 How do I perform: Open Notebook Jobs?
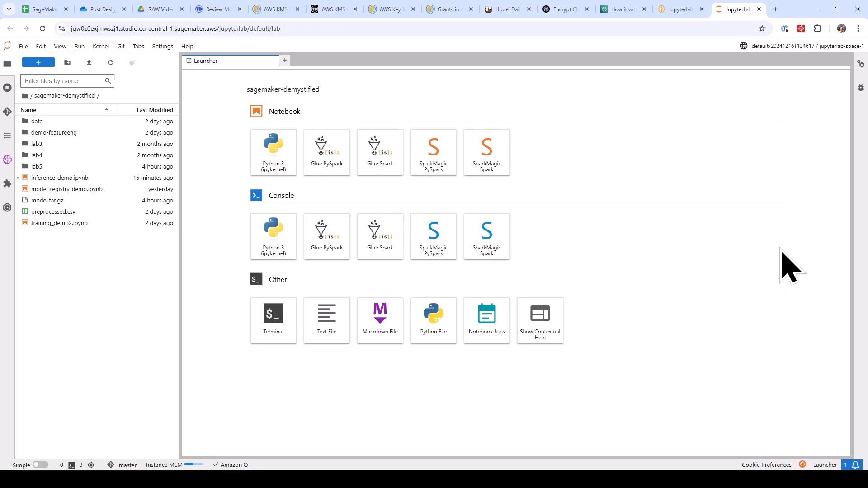click(487, 320)
